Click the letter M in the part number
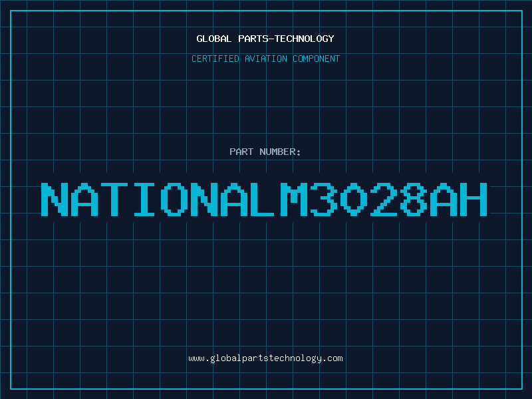This screenshot has height=399, width=532. [293, 199]
